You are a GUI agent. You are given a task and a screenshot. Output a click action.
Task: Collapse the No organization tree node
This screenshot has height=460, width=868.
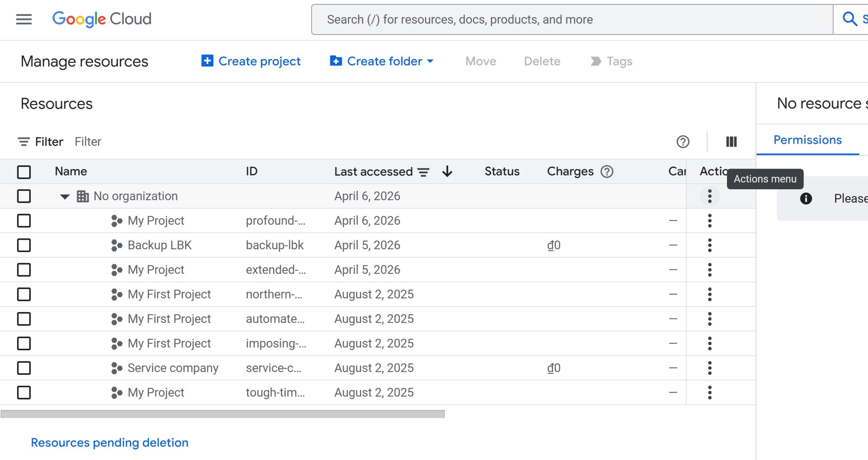coord(64,196)
